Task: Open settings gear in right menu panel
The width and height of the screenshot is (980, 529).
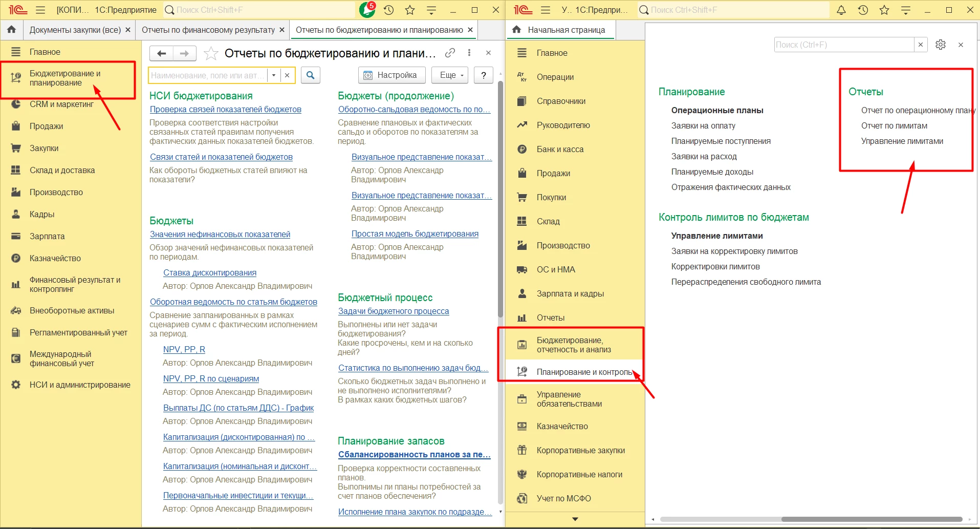Action: point(941,45)
